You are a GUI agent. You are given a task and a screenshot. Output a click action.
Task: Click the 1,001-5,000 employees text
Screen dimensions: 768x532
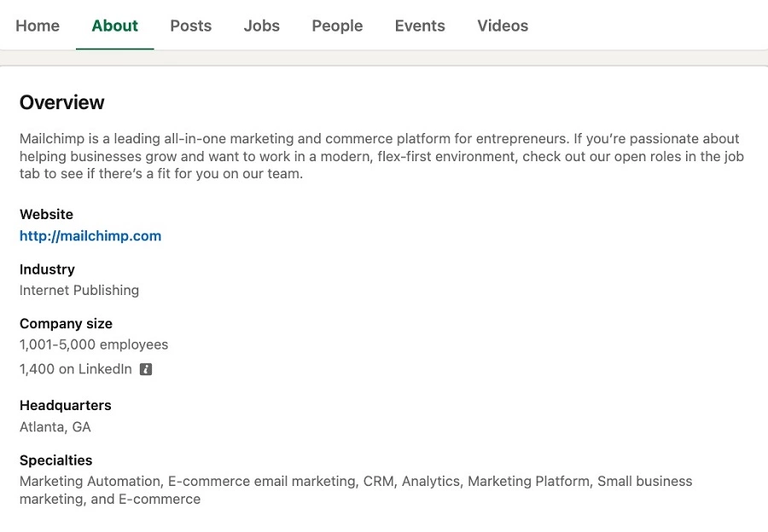[x=94, y=344]
